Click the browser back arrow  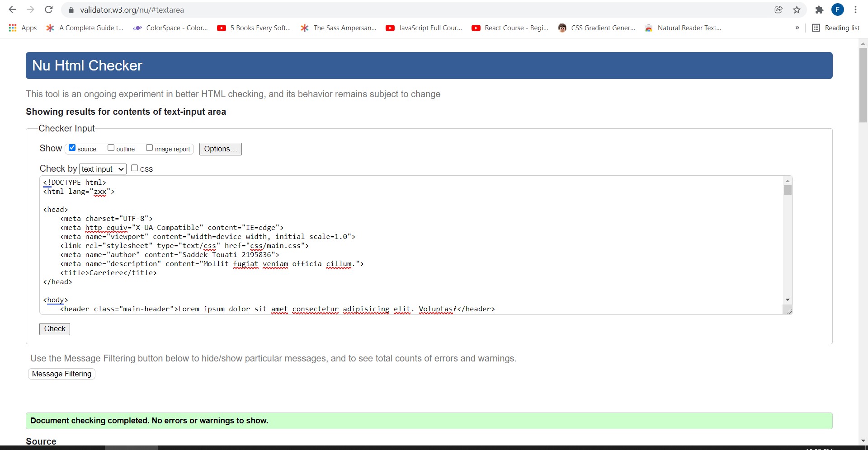tap(12, 9)
